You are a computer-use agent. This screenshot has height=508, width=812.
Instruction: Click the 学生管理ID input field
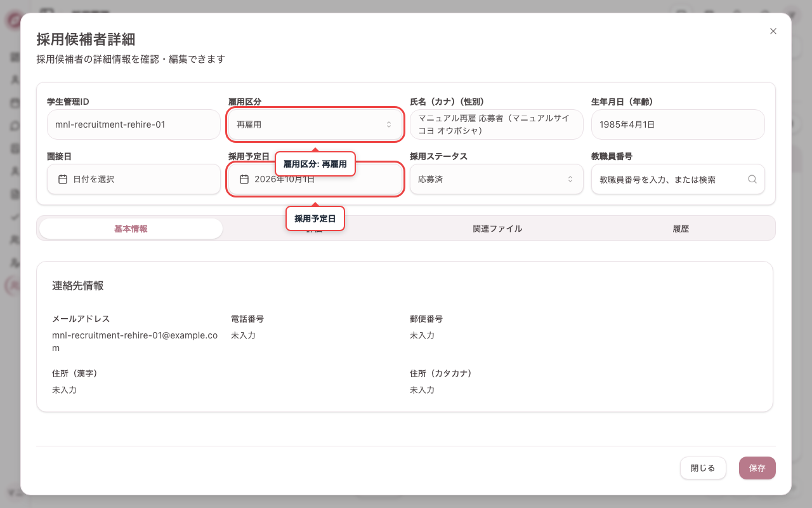click(134, 124)
